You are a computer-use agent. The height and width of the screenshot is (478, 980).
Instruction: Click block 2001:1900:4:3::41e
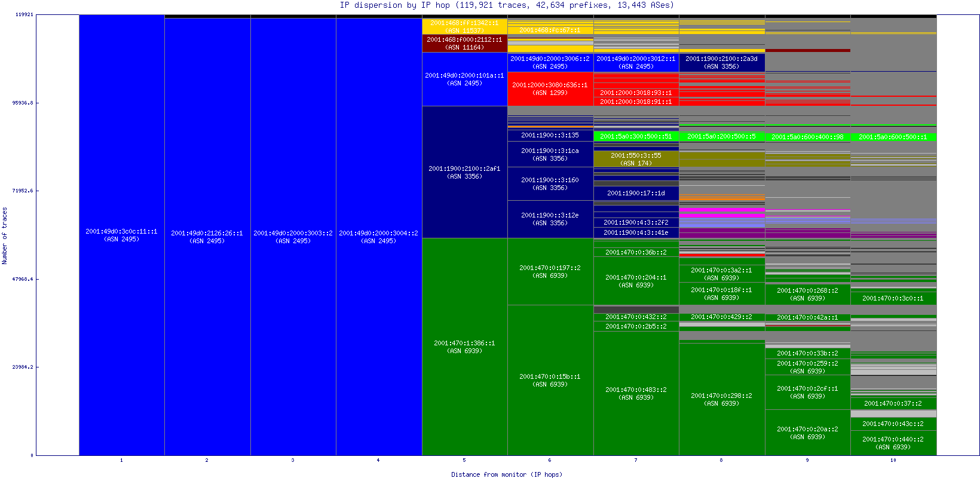636,232
